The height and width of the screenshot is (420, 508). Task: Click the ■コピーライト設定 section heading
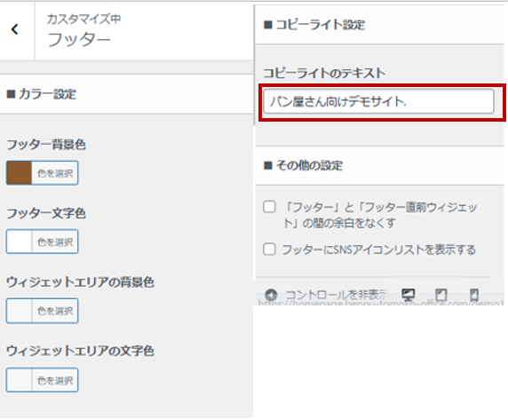[314, 25]
